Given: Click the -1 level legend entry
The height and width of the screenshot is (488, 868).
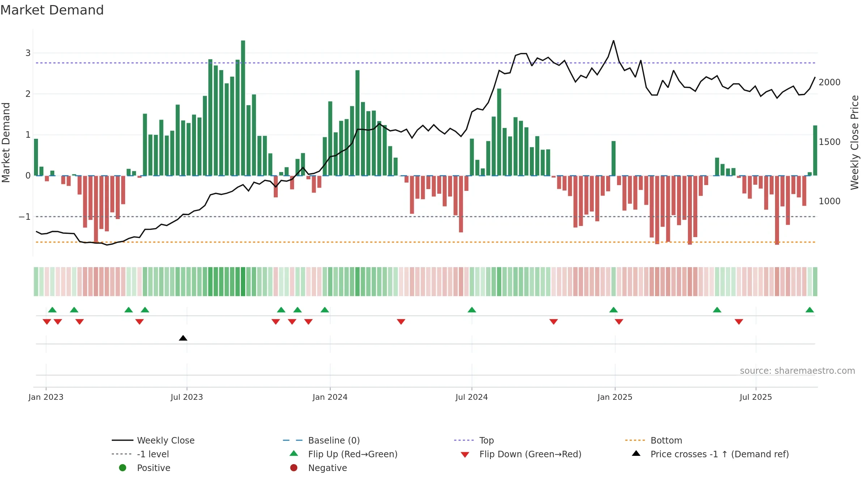Looking at the screenshot, I should point(140,454).
